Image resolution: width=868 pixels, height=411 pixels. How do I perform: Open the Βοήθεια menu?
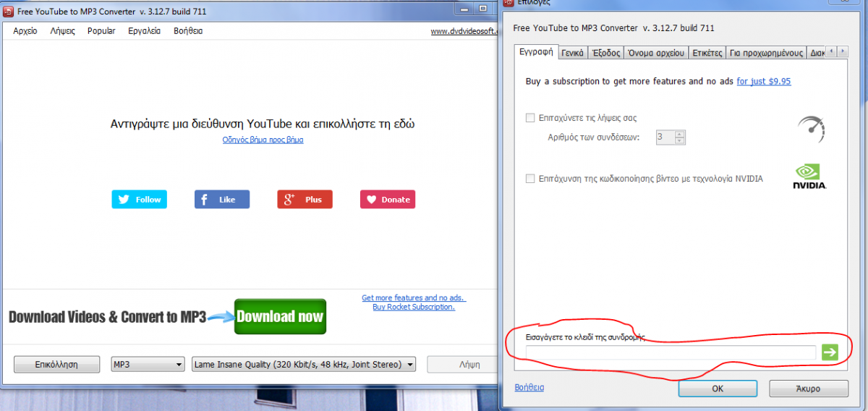pyautogui.click(x=188, y=31)
